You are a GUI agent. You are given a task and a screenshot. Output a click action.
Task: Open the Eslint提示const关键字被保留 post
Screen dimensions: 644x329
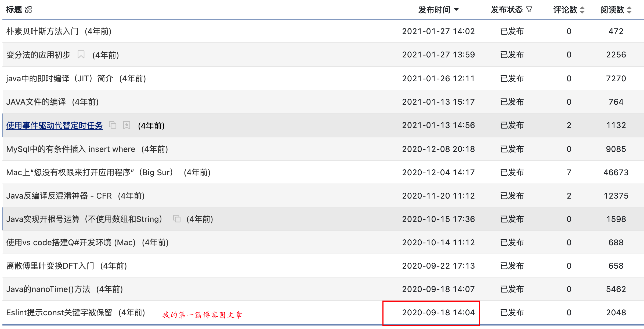(59, 313)
